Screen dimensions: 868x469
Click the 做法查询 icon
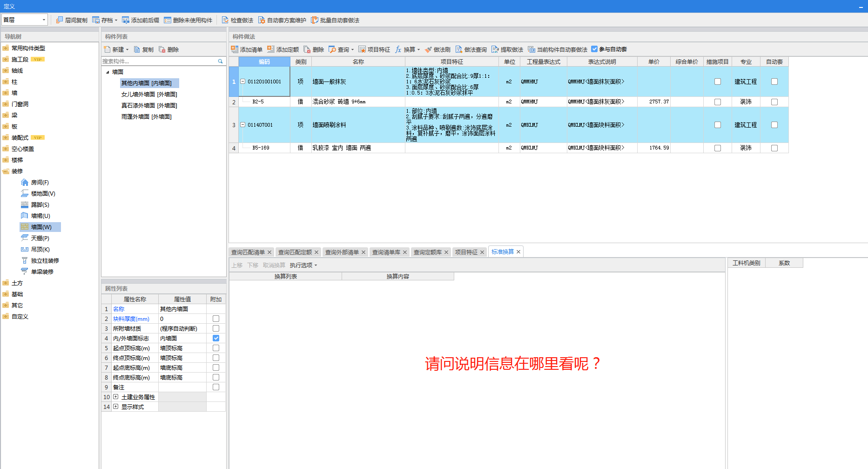[459, 49]
